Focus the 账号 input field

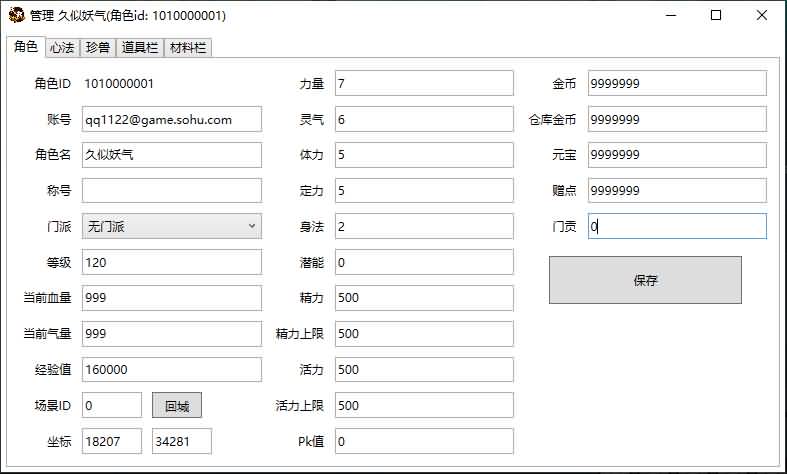coord(171,119)
